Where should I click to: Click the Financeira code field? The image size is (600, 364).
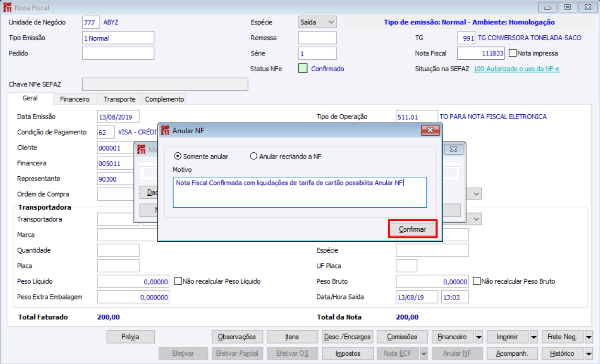[116, 163]
